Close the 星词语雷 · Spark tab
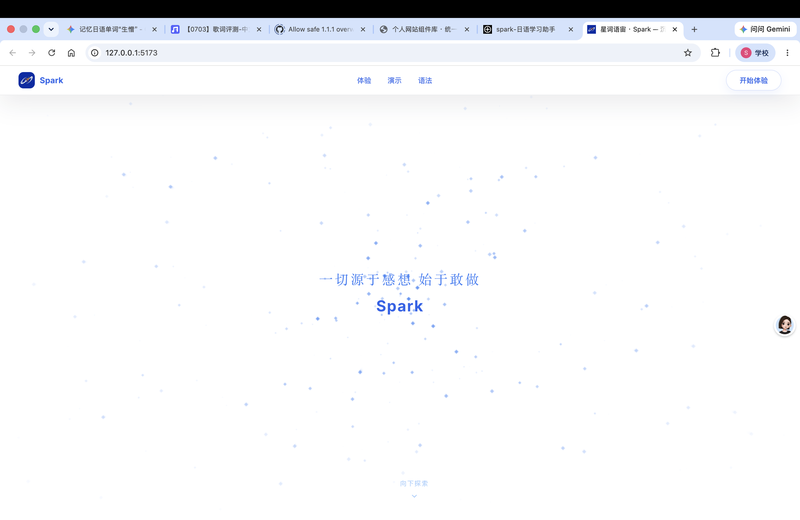Screen dimensions: 800x520 click(675, 30)
